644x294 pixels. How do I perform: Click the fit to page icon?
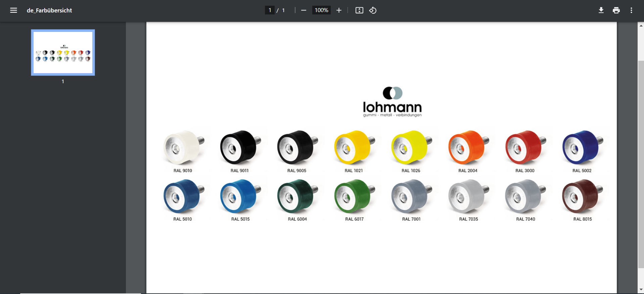click(359, 10)
